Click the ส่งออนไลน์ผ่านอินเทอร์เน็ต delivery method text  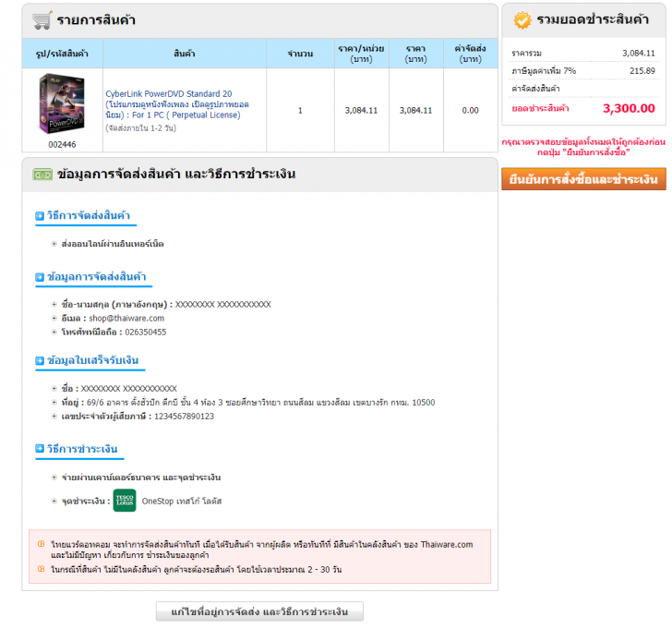point(113,244)
